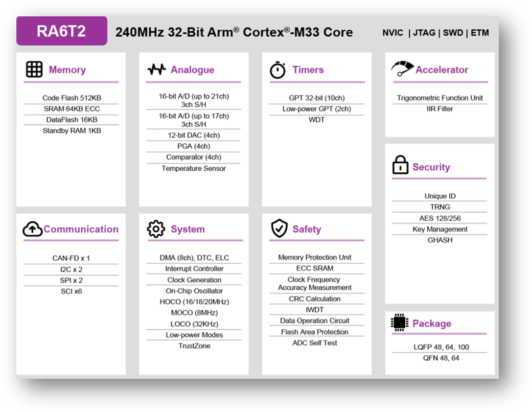Image resolution: width=532 pixels, height=412 pixels.
Task: Click Memory Protection Unit entry
Action: (314, 257)
